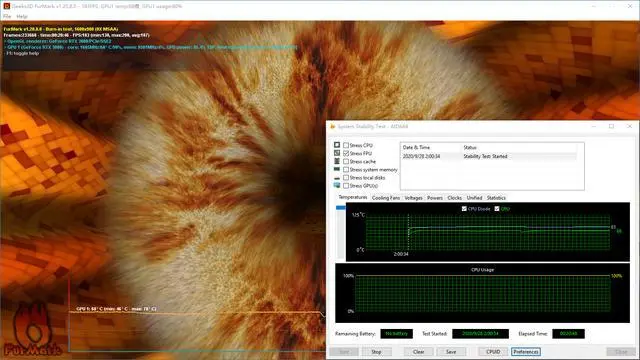Screen dimensions: 640x360
Task: Switch to the Temperatures tab
Action: [x=353, y=197]
